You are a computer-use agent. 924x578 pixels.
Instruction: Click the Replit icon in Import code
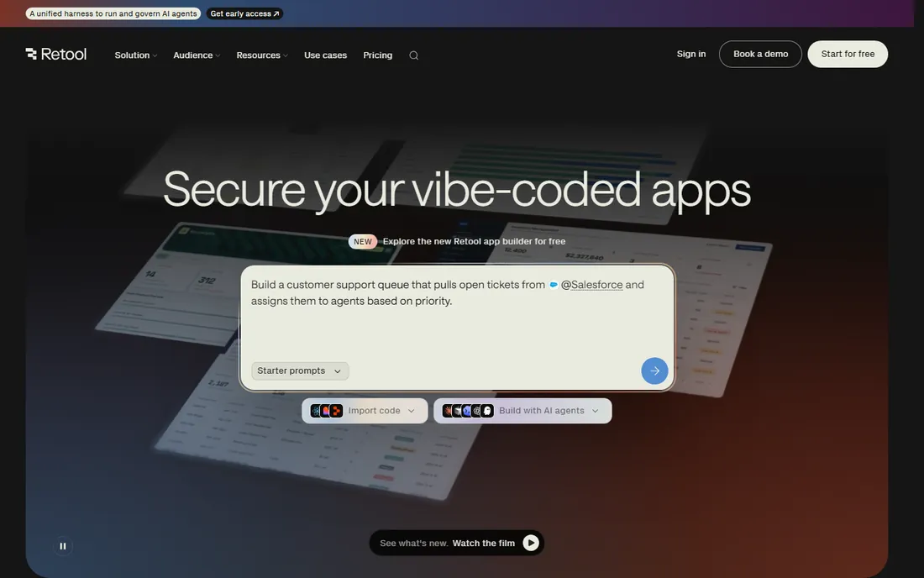(337, 411)
